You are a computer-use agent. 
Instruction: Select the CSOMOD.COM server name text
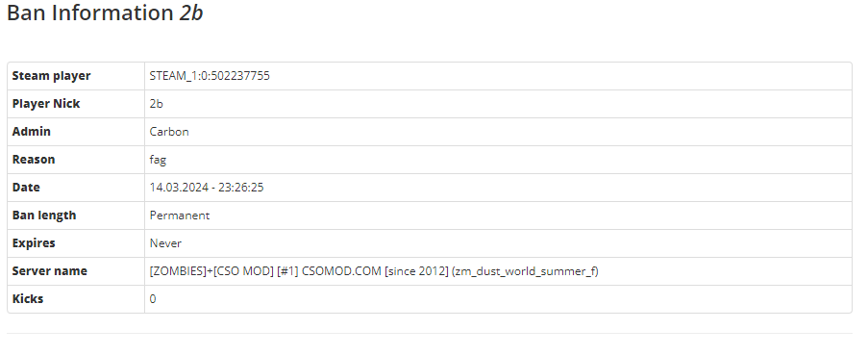click(374, 270)
